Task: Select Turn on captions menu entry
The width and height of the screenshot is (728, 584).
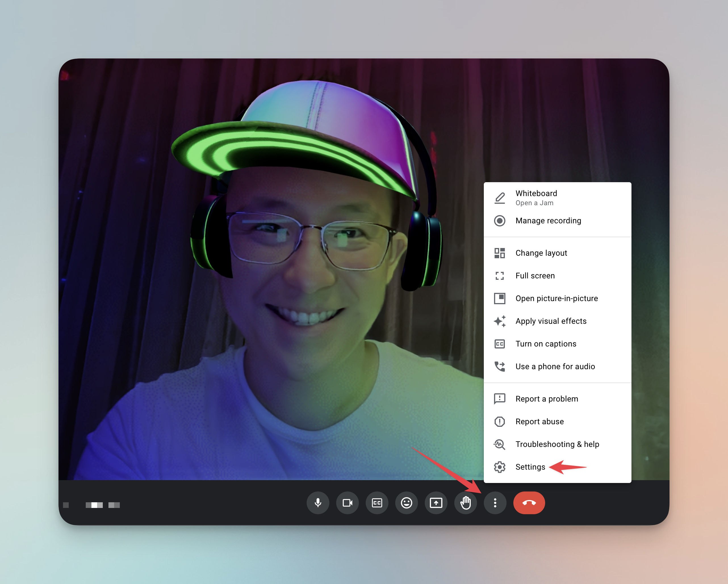Action: point(557,344)
